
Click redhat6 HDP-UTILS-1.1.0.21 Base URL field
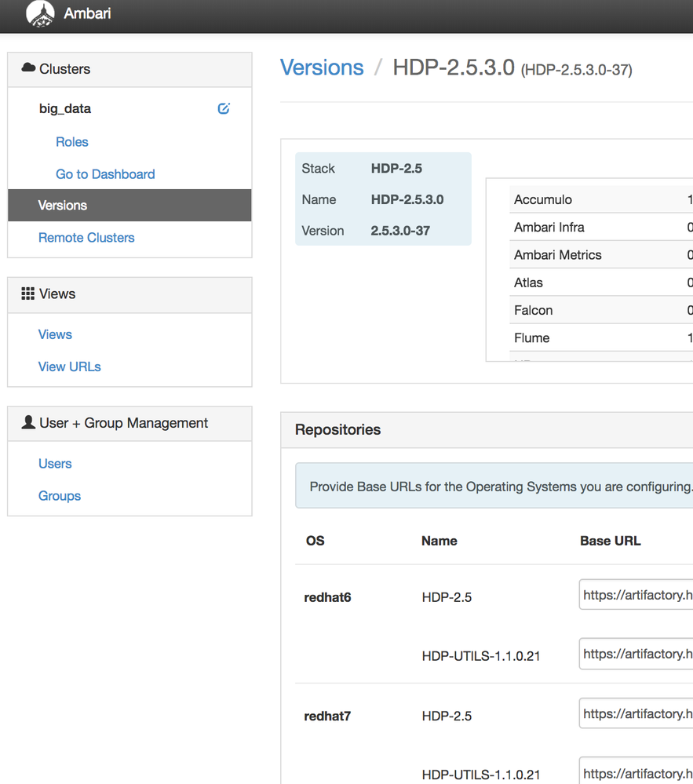636,654
